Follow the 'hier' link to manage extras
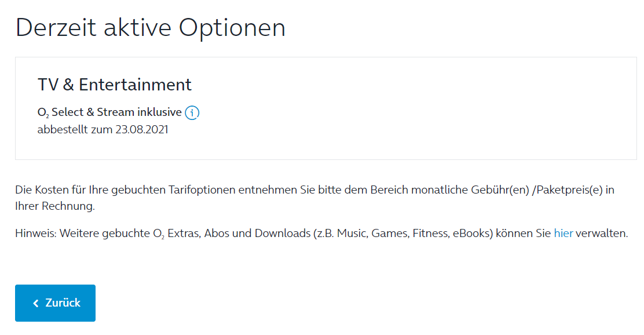Image resolution: width=644 pixels, height=335 pixels. (563, 233)
